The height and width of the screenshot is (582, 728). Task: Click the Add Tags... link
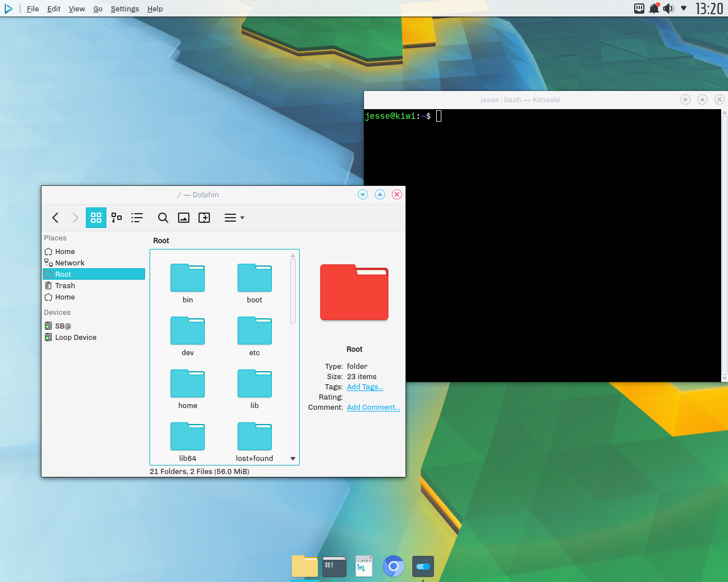pyautogui.click(x=365, y=387)
